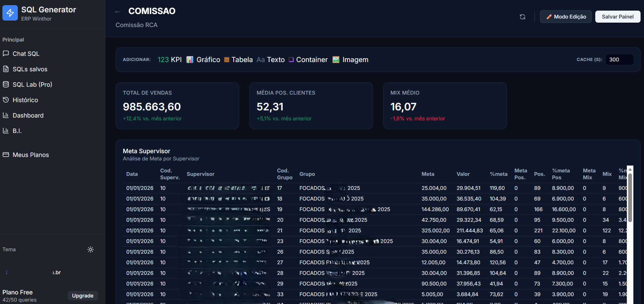Click the Plano Free label
Viewport: 644px width, 304px height.
(x=17, y=292)
